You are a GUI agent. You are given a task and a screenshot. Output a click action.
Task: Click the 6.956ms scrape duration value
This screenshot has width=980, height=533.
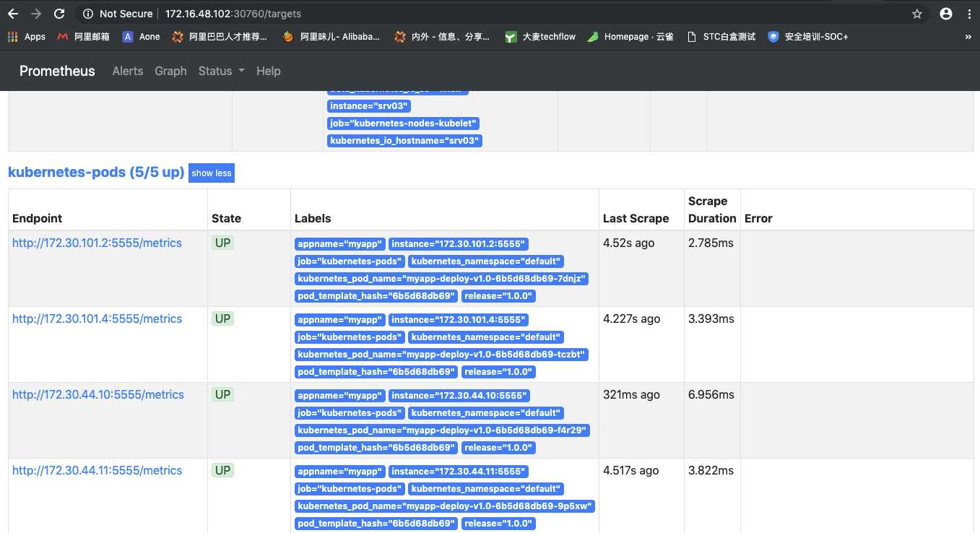click(711, 394)
